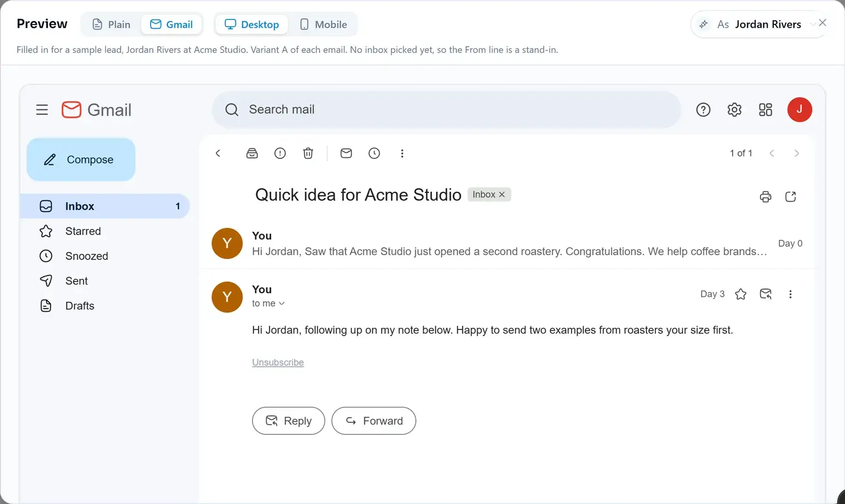The width and height of the screenshot is (845, 504).
Task: Delete the conversation with trash icon
Action: 308,153
